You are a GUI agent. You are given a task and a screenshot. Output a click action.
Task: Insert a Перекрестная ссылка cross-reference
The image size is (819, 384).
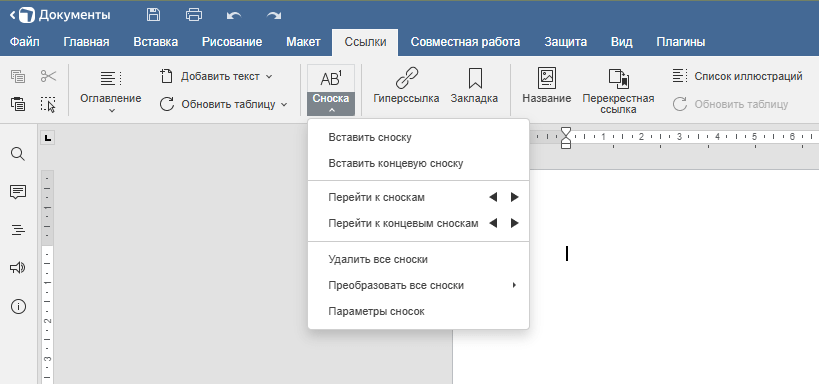(618, 90)
